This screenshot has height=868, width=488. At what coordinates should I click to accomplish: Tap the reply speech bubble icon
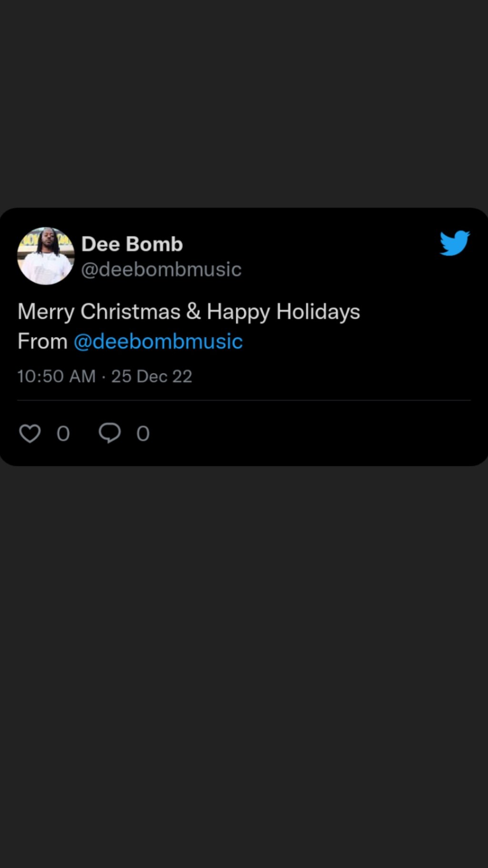click(x=110, y=433)
